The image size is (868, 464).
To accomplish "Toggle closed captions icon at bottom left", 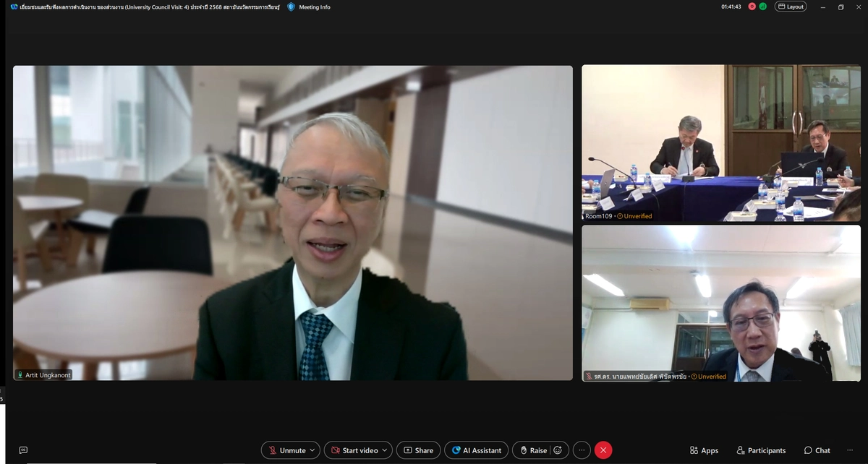I will (23, 450).
